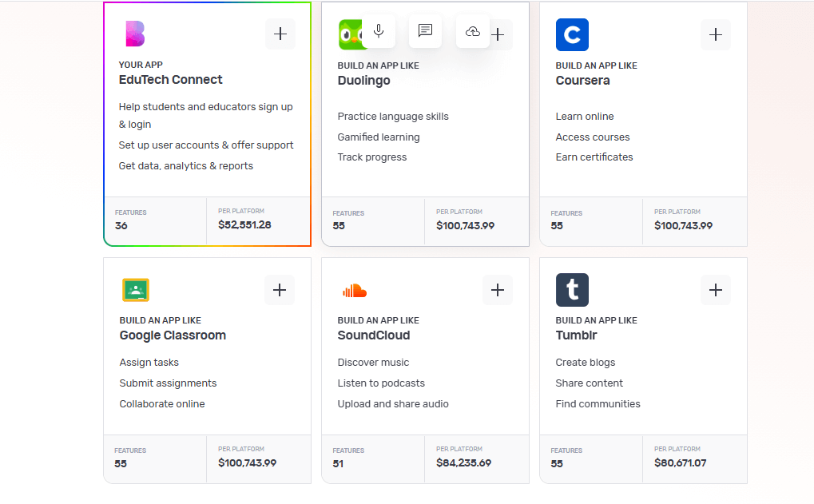Click Google Classroom's $100,743.99 price

pyautogui.click(x=247, y=463)
